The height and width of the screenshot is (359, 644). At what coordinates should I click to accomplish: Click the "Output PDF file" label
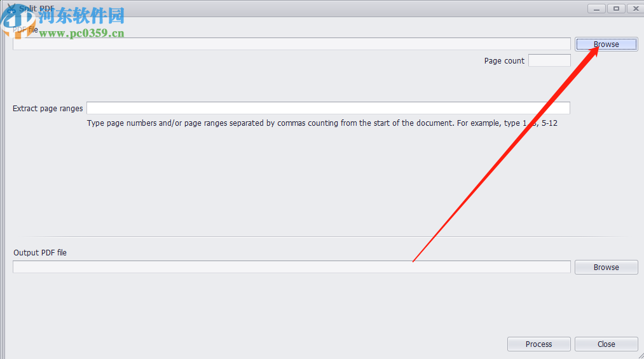[40, 253]
